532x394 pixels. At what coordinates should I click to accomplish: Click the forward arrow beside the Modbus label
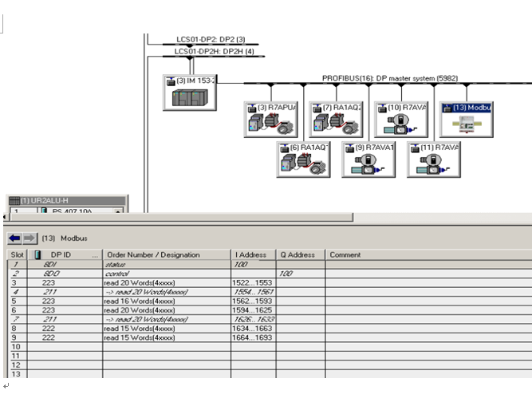coord(30,238)
